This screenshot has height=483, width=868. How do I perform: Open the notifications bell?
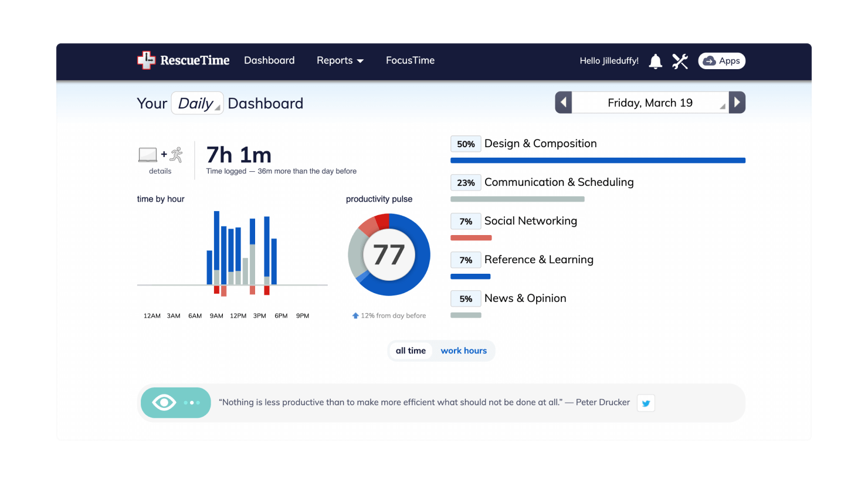tap(656, 61)
